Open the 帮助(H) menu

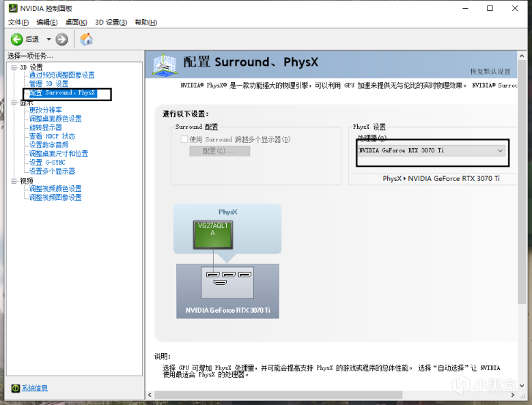146,23
